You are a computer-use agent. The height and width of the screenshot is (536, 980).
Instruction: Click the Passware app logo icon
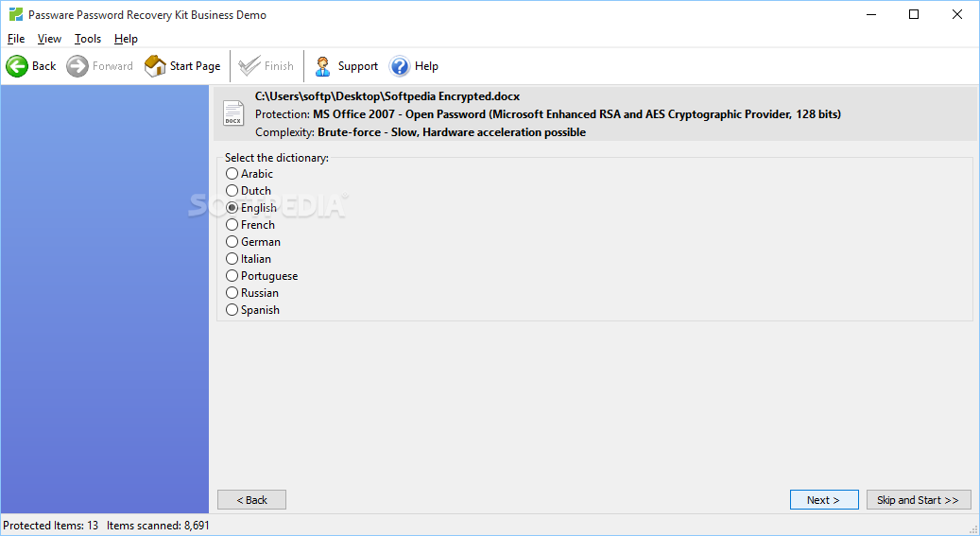(16, 14)
